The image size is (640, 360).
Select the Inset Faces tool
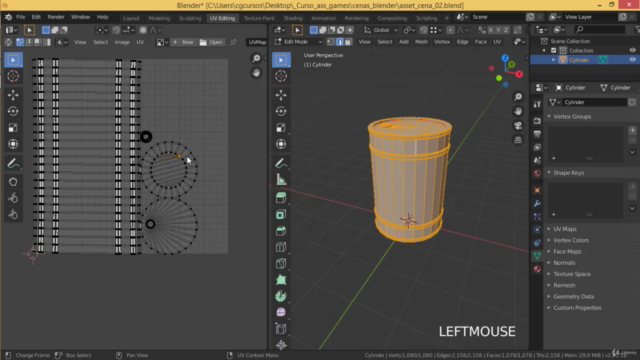(281, 214)
